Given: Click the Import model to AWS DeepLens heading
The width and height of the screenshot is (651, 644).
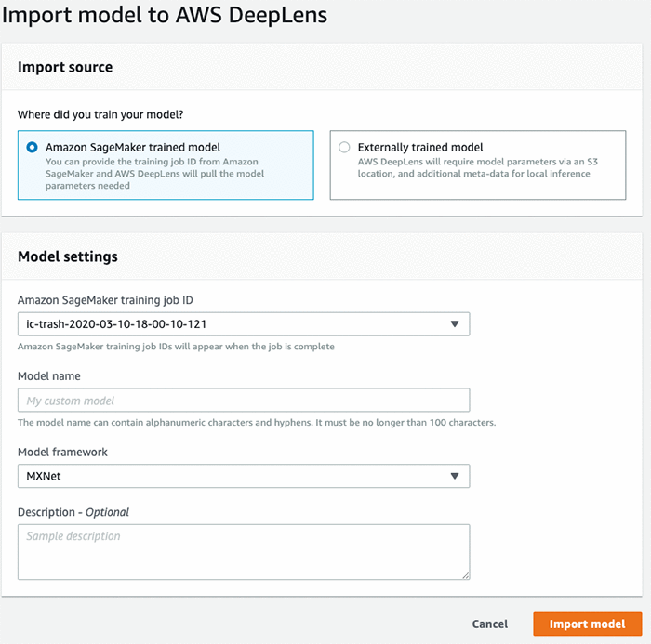Looking at the screenshot, I should (x=166, y=16).
